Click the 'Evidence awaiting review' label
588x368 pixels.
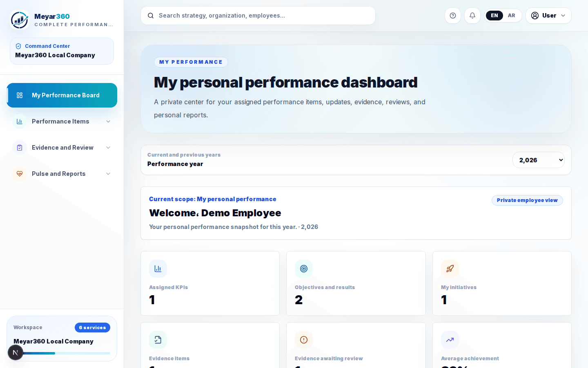[329, 359]
